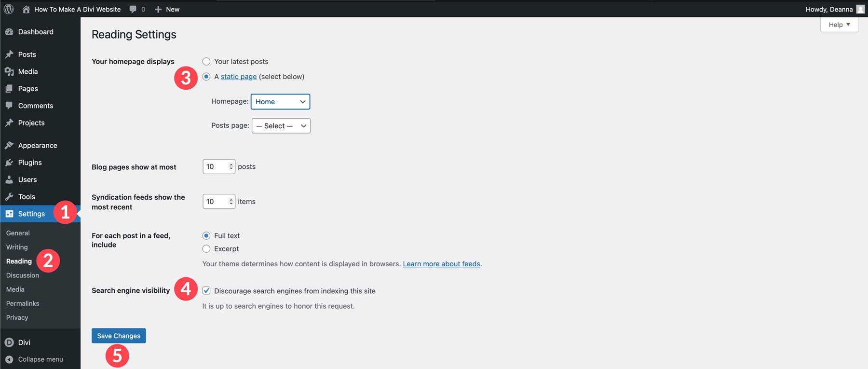The height and width of the screenshot is (369, 868).
Task: Click the Users menu label
Action: pyautogui.click(x=27, y=179)
